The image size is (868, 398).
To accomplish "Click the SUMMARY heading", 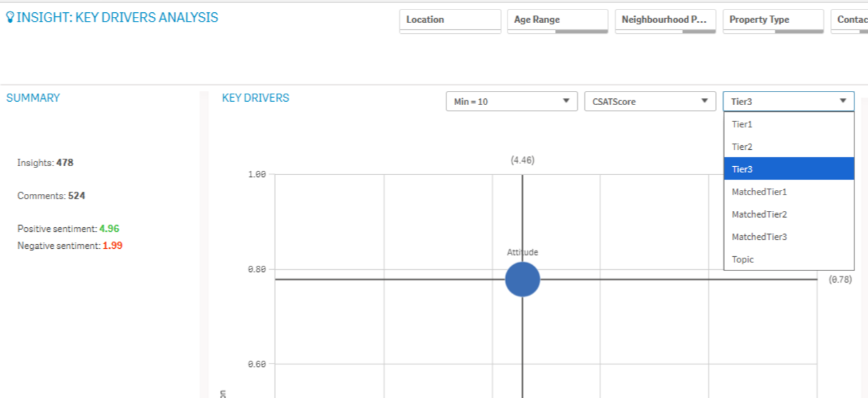I will [x=33, y=98].
